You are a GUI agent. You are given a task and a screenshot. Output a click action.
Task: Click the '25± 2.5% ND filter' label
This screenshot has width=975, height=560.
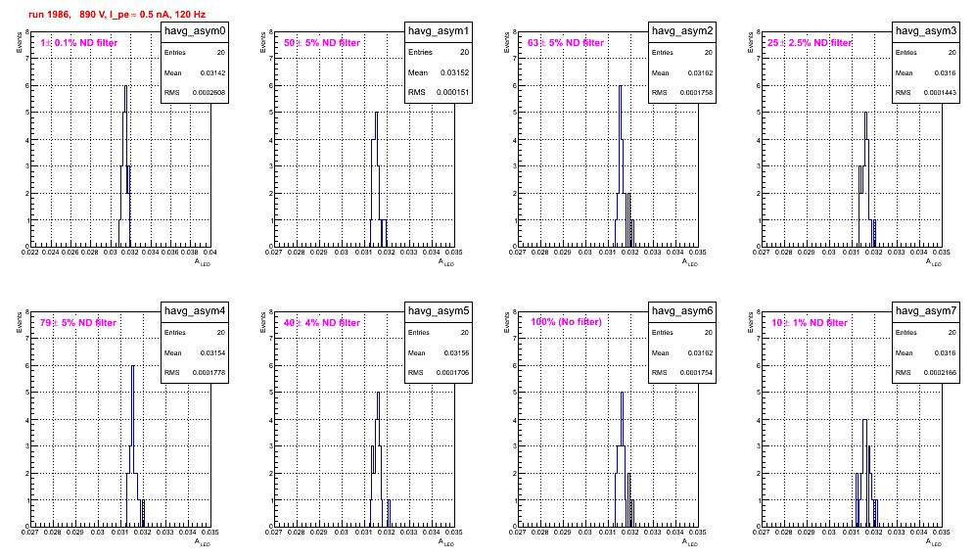pos(810,43)
